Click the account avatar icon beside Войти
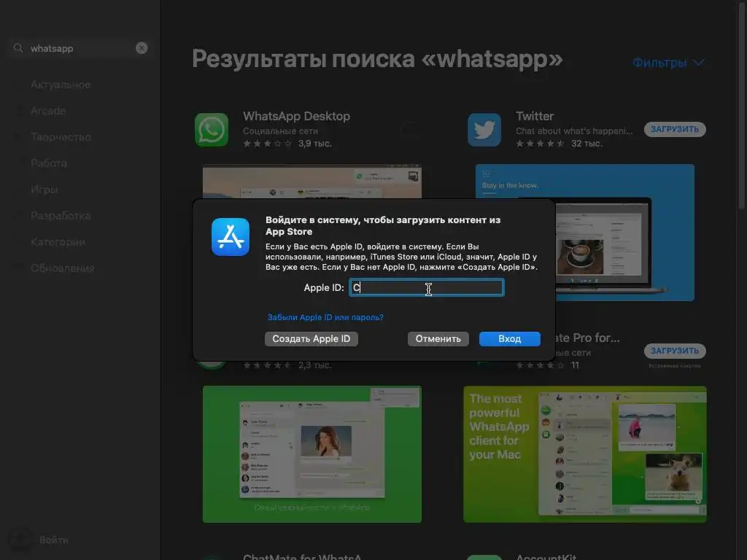This screenshot has width=747, height=560. (x=20, y=540)
